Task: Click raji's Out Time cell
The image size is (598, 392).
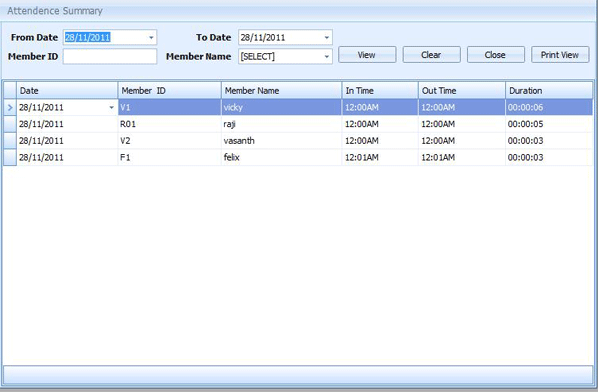Action: click(x=462, y=124)
